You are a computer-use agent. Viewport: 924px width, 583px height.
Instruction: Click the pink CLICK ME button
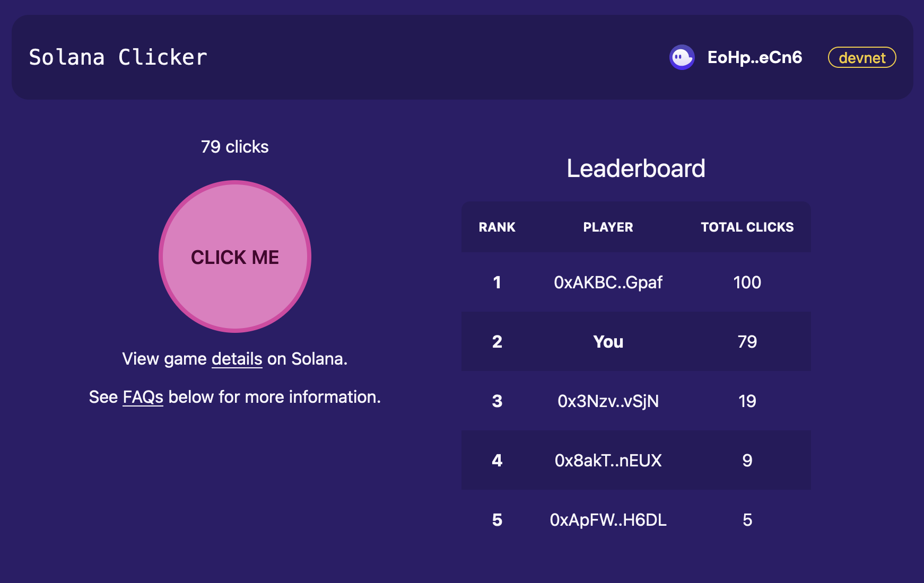coord(235,257)
